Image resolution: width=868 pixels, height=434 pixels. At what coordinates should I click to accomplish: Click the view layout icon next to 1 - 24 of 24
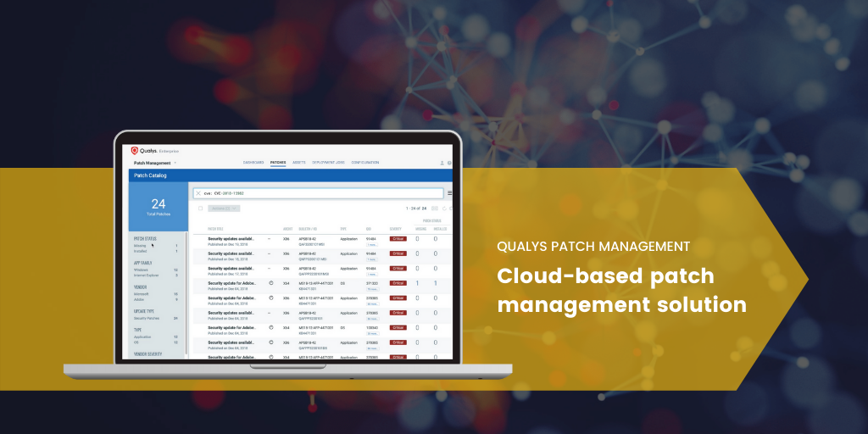435,209
